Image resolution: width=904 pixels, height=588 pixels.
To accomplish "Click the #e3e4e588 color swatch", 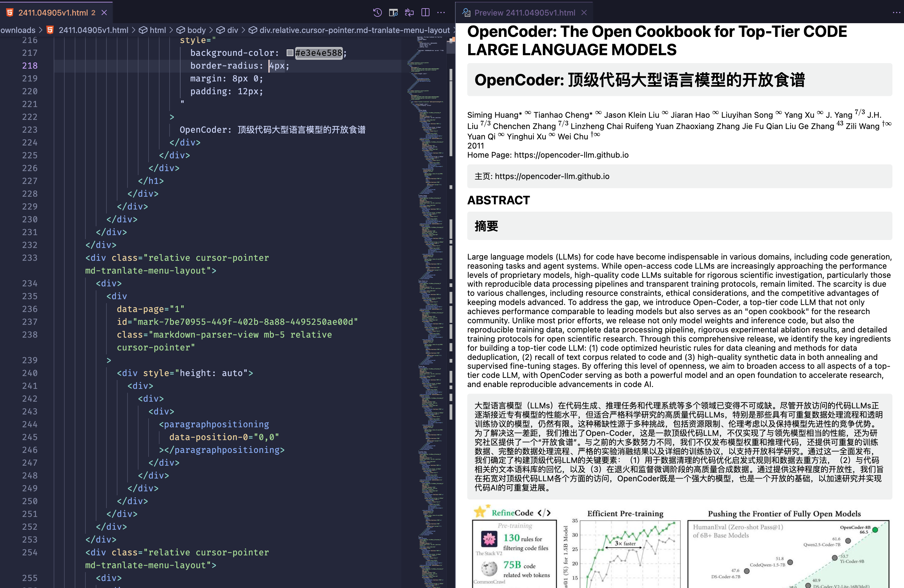I will point(290,53).
